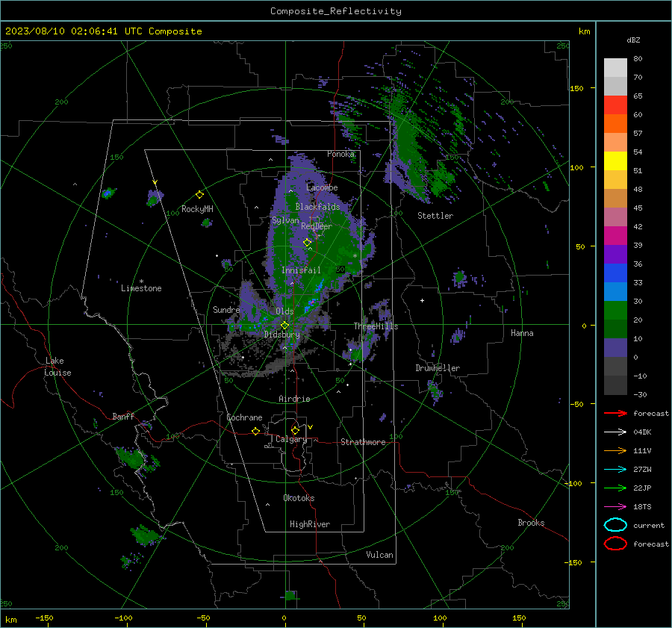Click the 'Olds' map label
Image resolution: width=672 pixels, height=628 pixels.
pyautogui.click(x=284, y=311)
